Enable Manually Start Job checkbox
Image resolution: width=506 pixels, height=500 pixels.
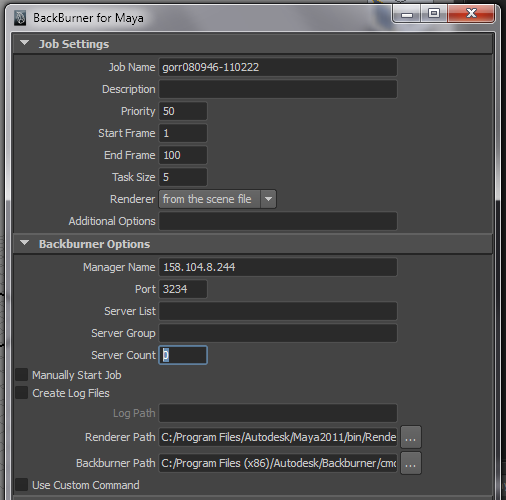tap(22, 375)
